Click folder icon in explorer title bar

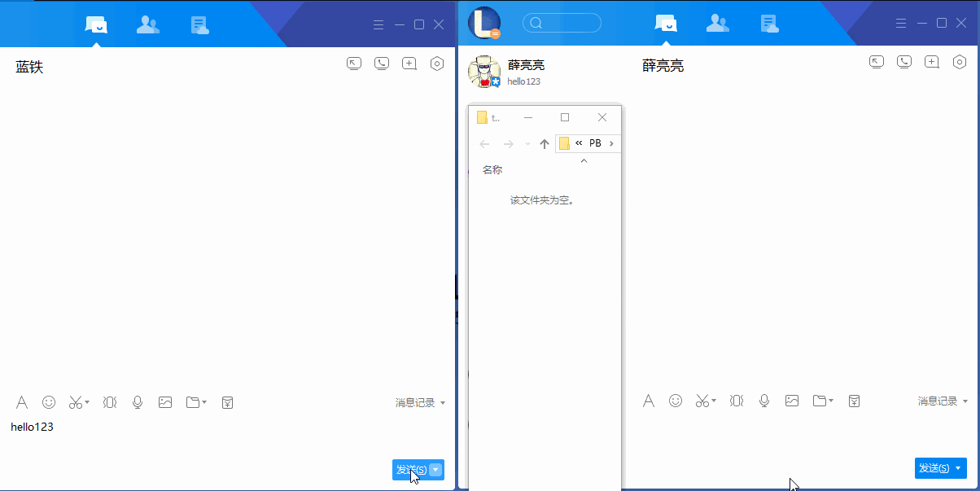482,117
